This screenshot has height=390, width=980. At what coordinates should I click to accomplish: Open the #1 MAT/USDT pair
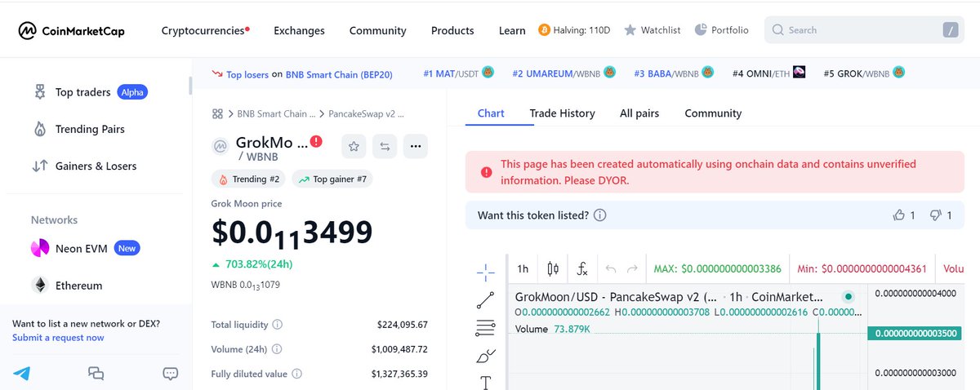458,73
